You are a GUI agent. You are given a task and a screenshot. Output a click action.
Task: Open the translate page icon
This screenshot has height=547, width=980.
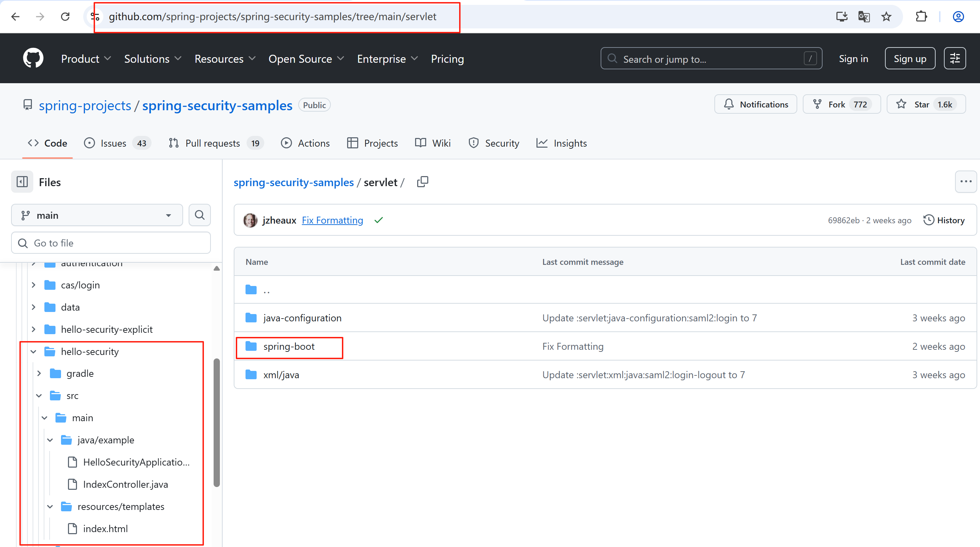tap(864, 17)
